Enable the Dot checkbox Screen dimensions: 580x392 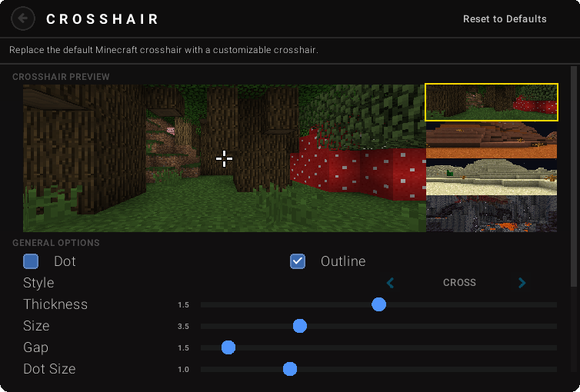(31, 261)
